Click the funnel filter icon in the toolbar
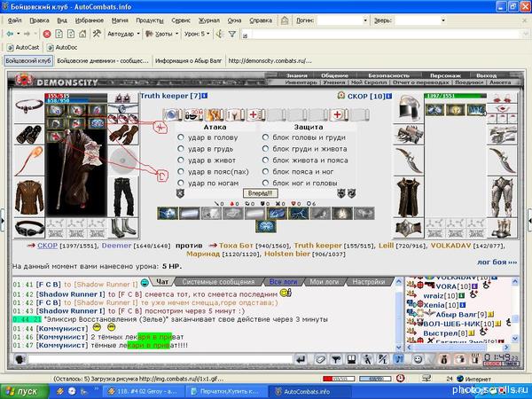The image size is (532, 399). point(232,34)
